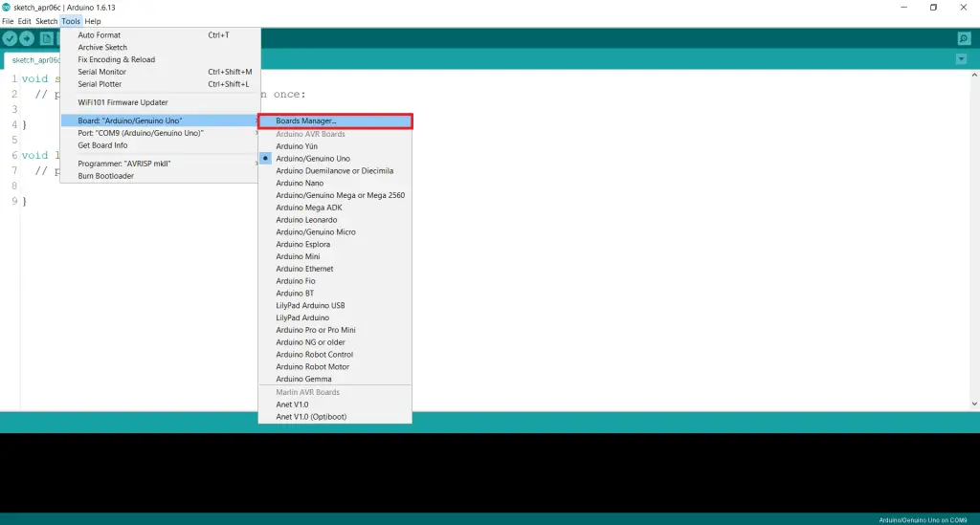
Task: Open the Serial Monitor magnifier icon
Action: click(x=965, y=38)
